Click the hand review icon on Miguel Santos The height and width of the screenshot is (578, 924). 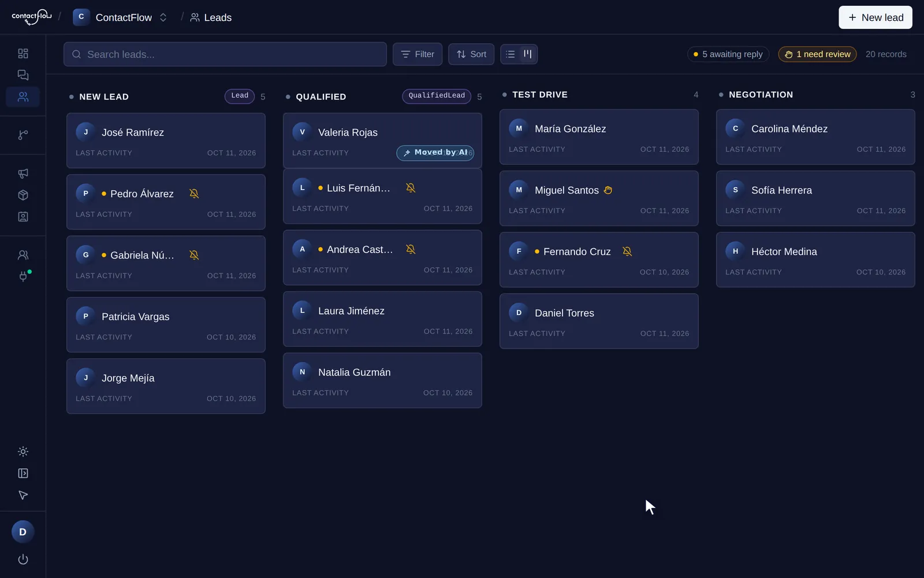[608, 190]
